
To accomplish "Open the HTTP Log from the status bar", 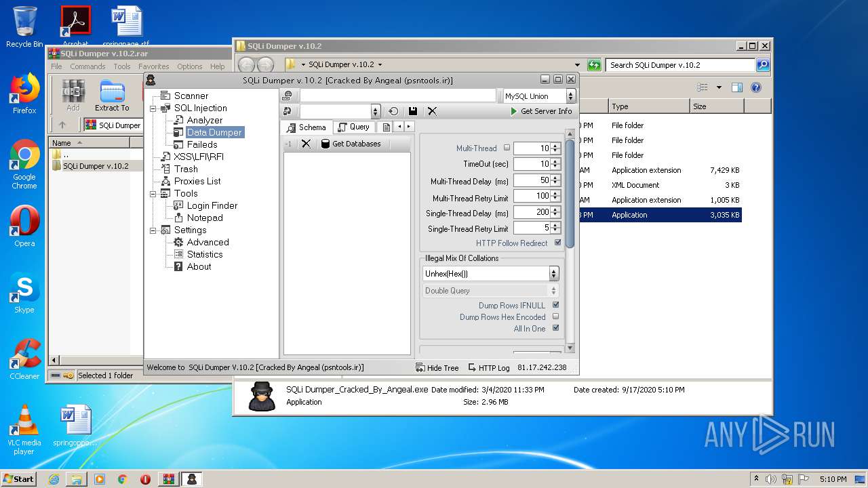I will [488, 368].
